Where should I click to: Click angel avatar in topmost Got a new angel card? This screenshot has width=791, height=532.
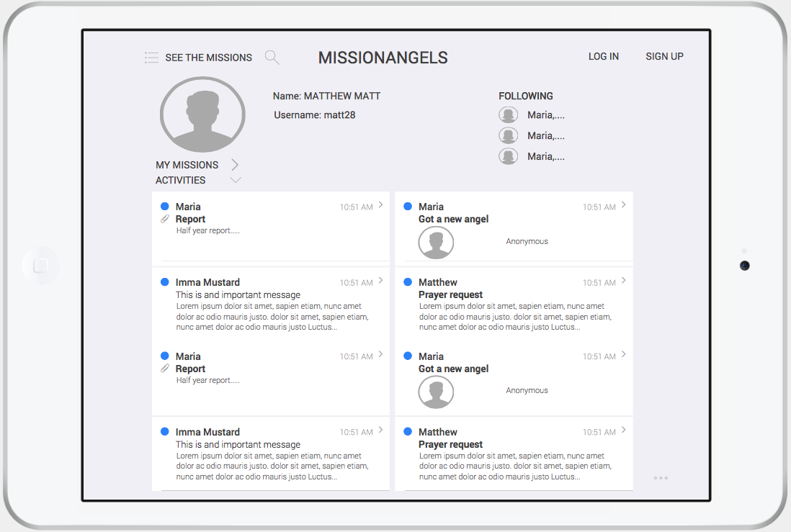point(436,243)
